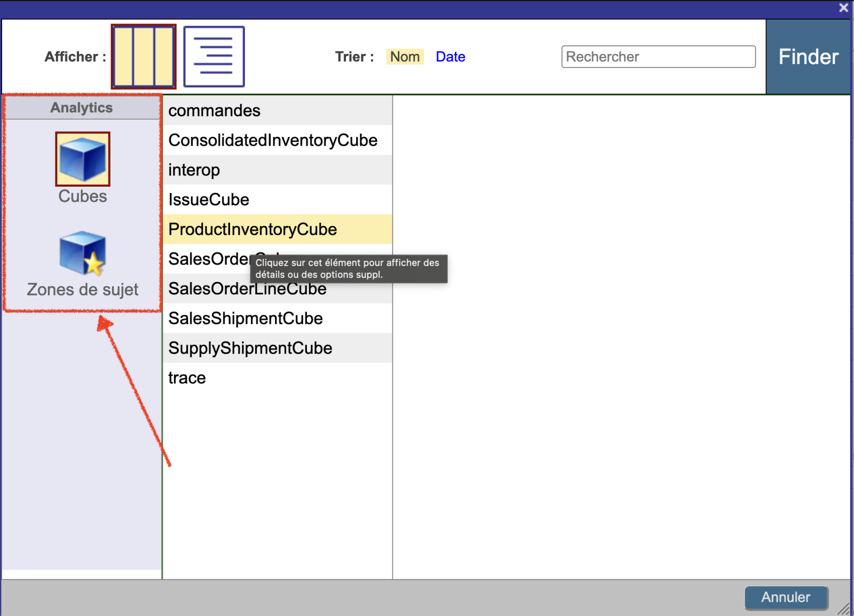Viewport: 854px width, 616px height.
Task: Sort items by Nom
Action: click(405, 57)
